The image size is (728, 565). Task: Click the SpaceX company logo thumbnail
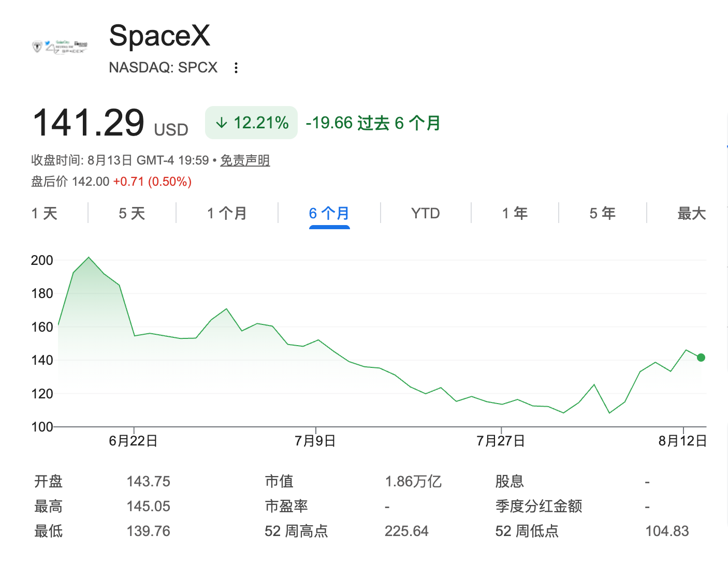60,47
